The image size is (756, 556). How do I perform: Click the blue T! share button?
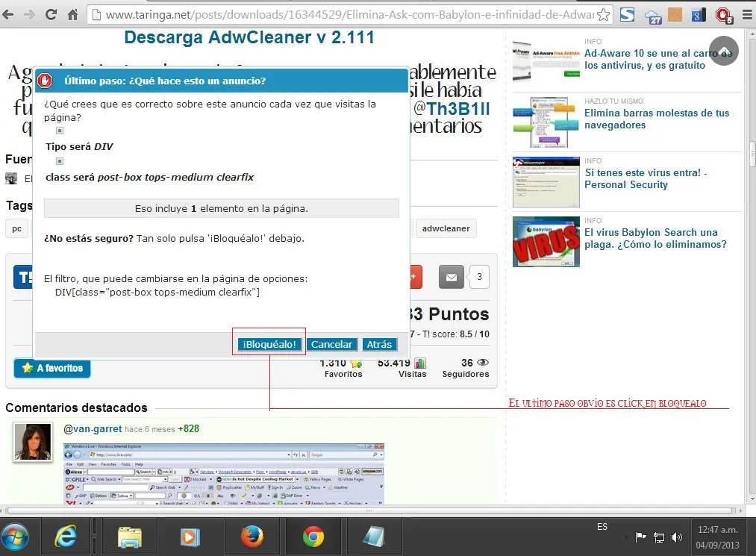point(23,277)
